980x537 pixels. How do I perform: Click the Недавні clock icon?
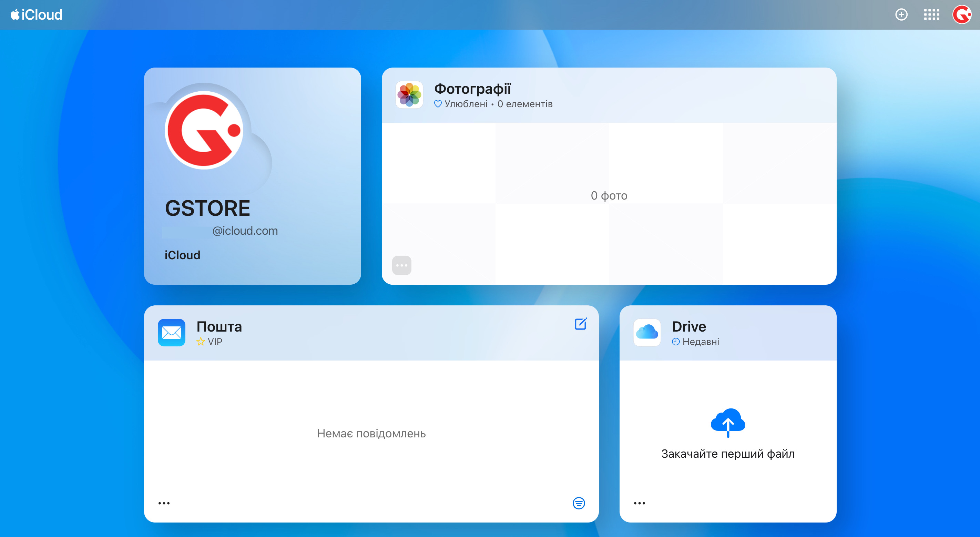(x=676, y=341)
